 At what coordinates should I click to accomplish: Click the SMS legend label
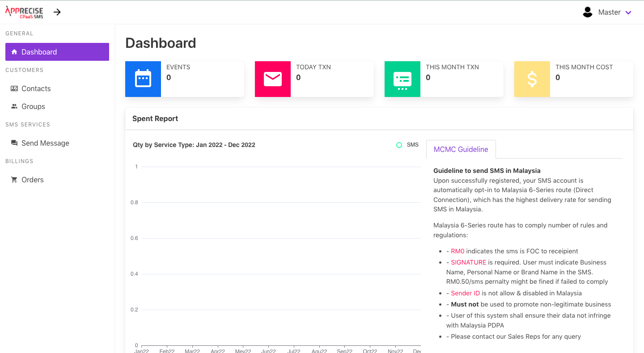tap(413, 145)
